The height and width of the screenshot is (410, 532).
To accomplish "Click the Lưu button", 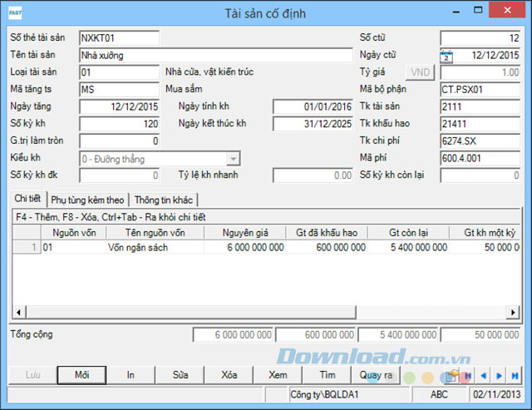I will [32, 375].
